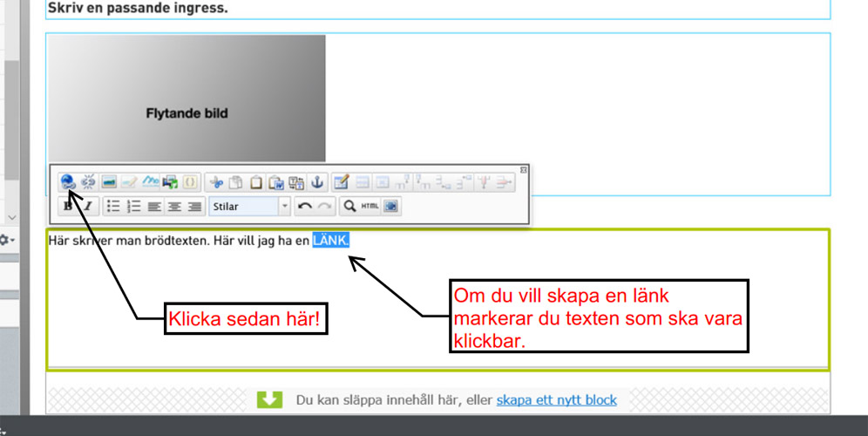This screenshot has width=868, height=436.
Task: Select the 'Flytande bild' image placeholder
Action: 186,98
